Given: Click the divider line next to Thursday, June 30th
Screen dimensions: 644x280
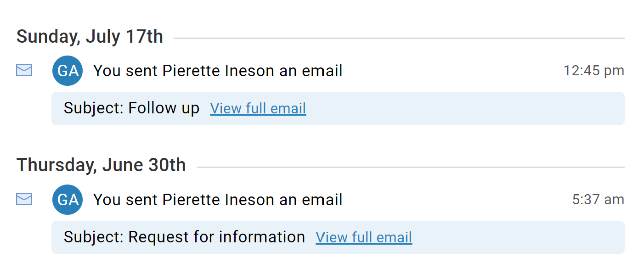Looking at the screenshot, I should [411, 167].
